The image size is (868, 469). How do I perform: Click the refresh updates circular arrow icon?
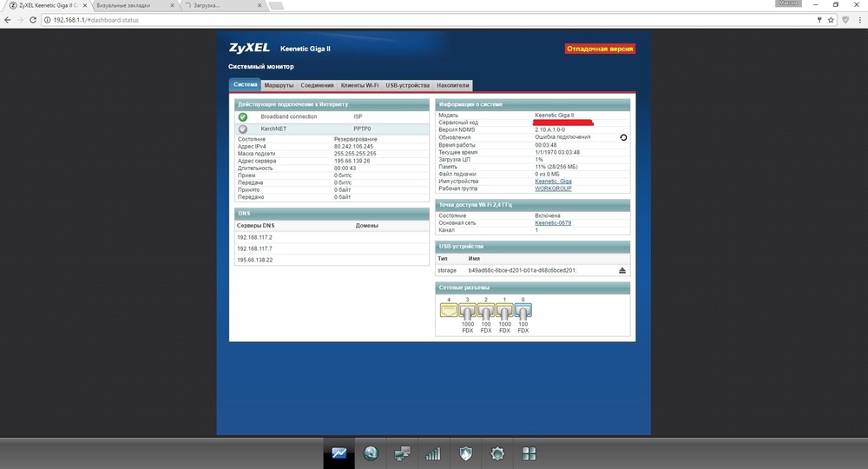point(623,137)
